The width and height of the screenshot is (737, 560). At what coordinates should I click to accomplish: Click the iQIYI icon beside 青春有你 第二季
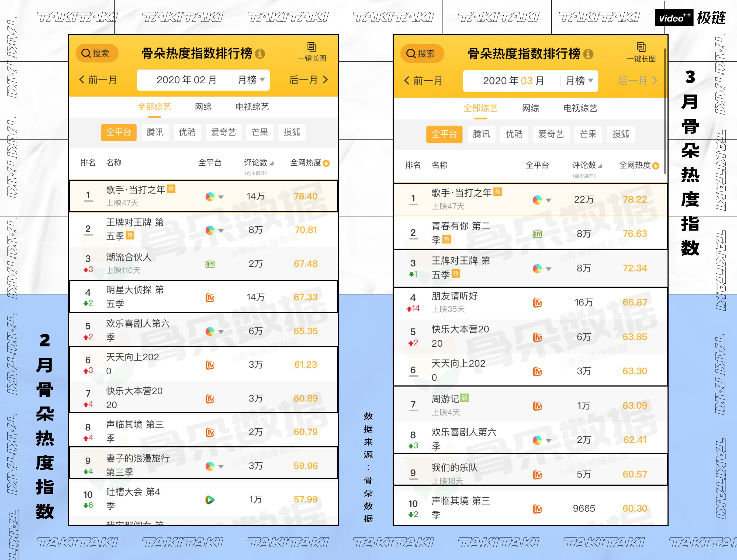[x=537, y=234]
